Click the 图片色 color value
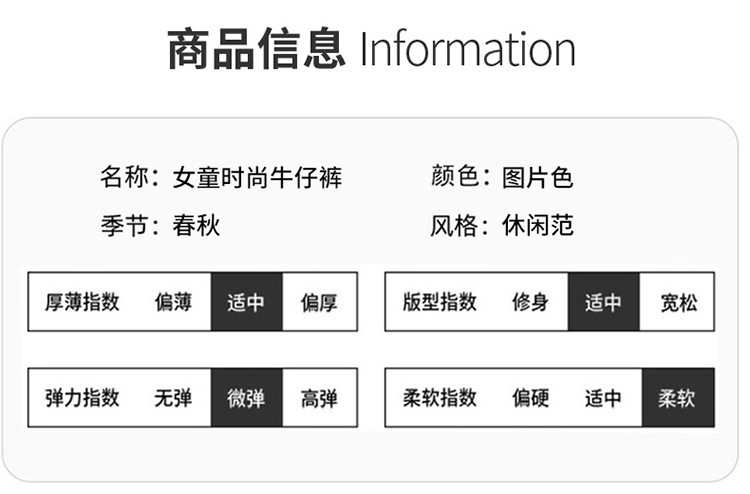Image resolution: width=750 pixels, height=494 pixels. [537, 178]
